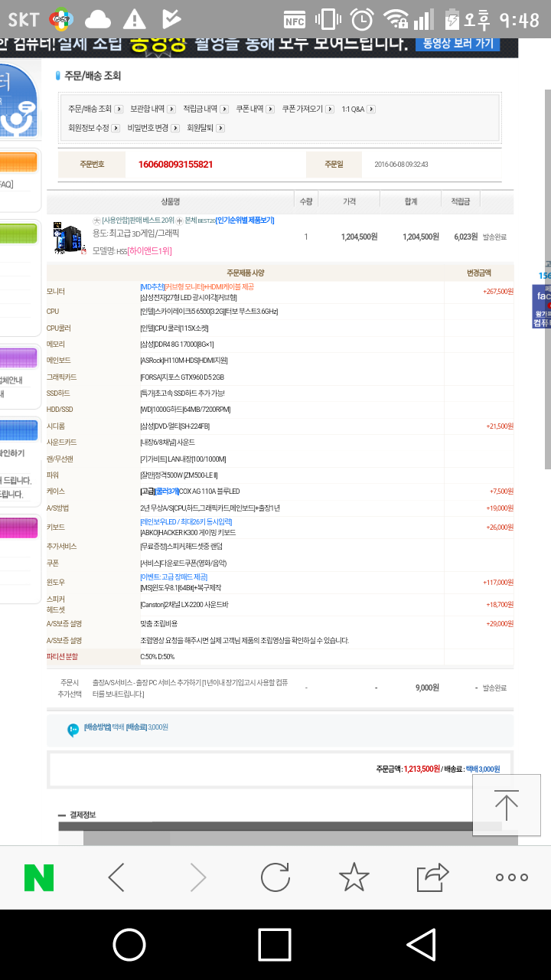Open the three-dot more menu
Screen dimensions: 551x980
pos(511,877)
